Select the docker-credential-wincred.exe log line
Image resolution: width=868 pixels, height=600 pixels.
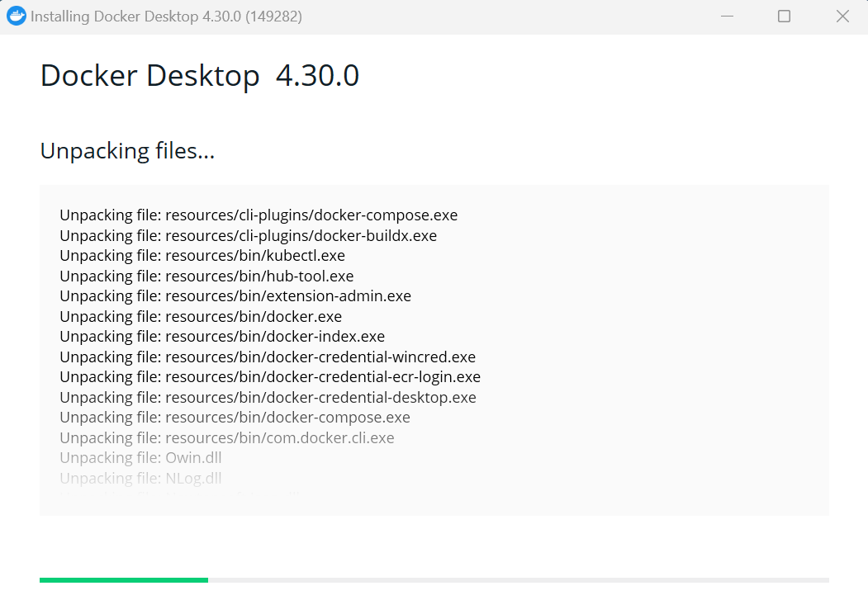coord(268,357)
